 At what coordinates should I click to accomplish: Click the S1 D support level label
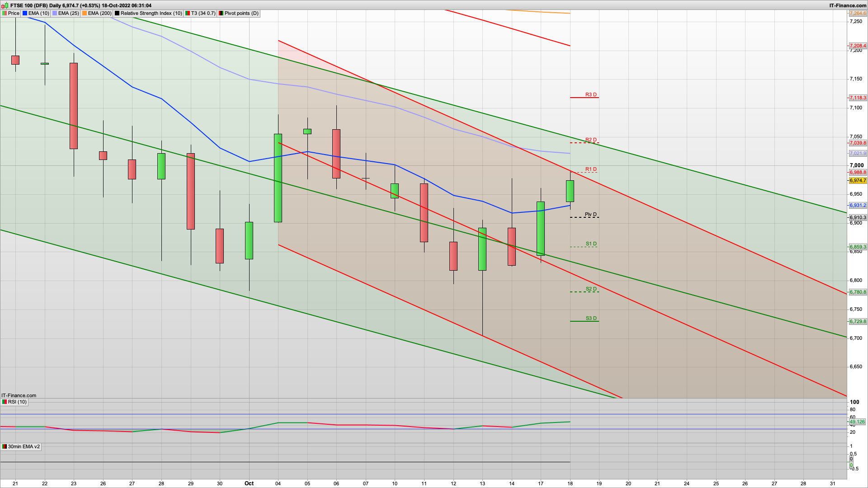pyautogui.click(x=591, y=244)
